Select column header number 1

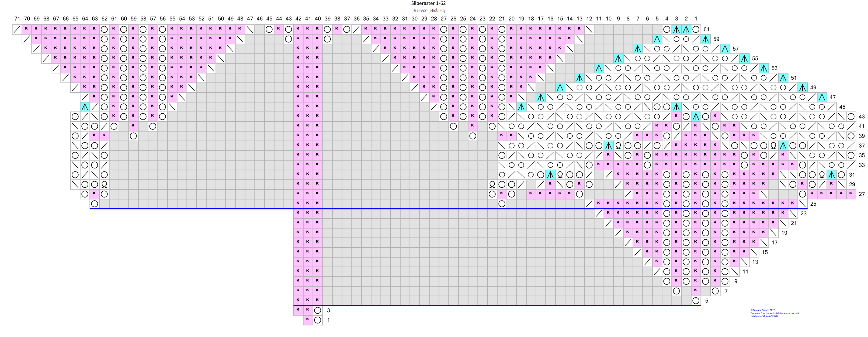click(x=696, y=19)
